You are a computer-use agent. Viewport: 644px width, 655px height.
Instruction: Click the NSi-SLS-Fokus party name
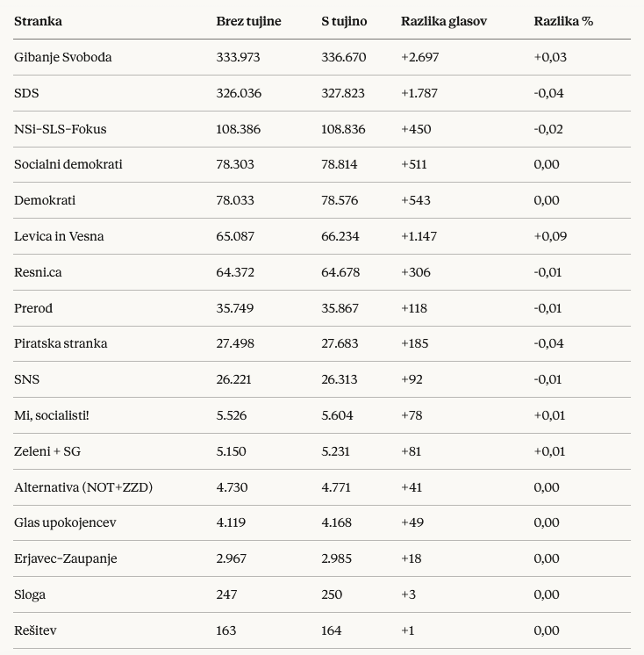pos(61,129)
